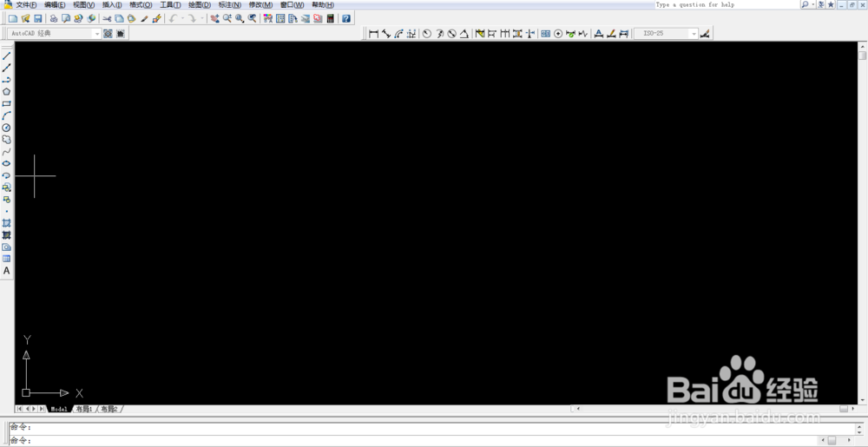Select the Region tool
This screenshot has width=868, height=447.
7,247
